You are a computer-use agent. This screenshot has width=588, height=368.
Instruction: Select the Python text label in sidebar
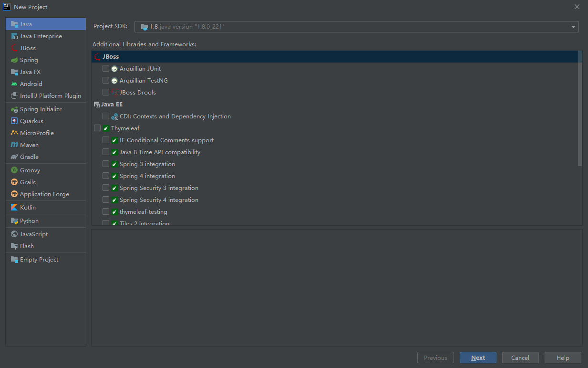[29, 221]
